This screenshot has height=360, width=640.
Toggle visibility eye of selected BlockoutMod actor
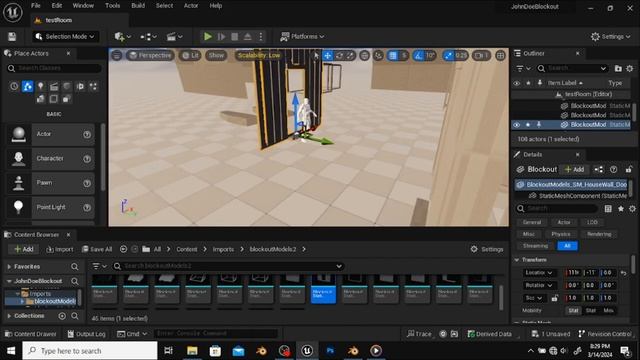click(516, 125)
